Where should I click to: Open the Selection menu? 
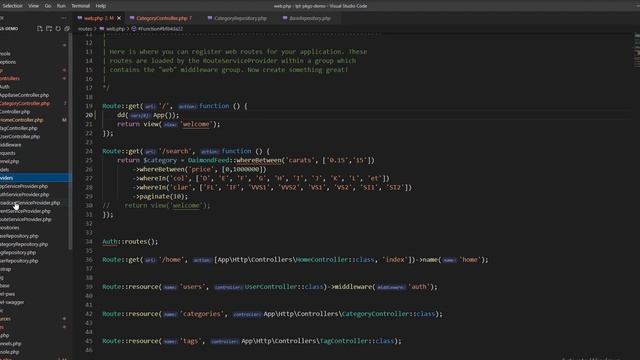(12, 6)
